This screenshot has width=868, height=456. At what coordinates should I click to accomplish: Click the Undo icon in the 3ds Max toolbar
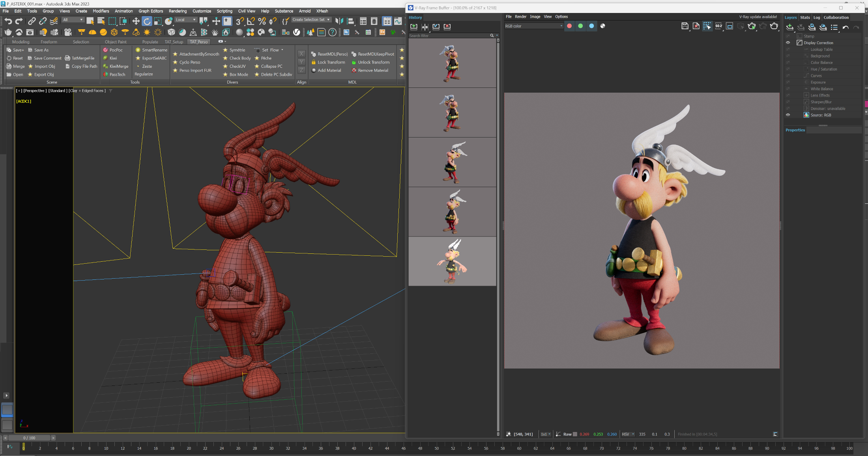pyautogui.click(x=8, y=21)
